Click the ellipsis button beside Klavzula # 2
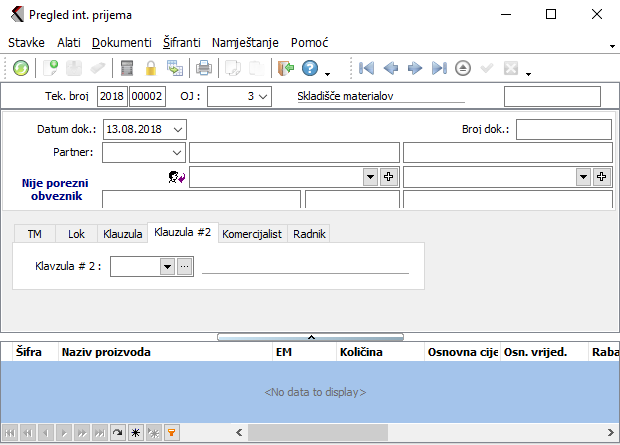This screenshot has width=620, height=445. tap(184, 267)
